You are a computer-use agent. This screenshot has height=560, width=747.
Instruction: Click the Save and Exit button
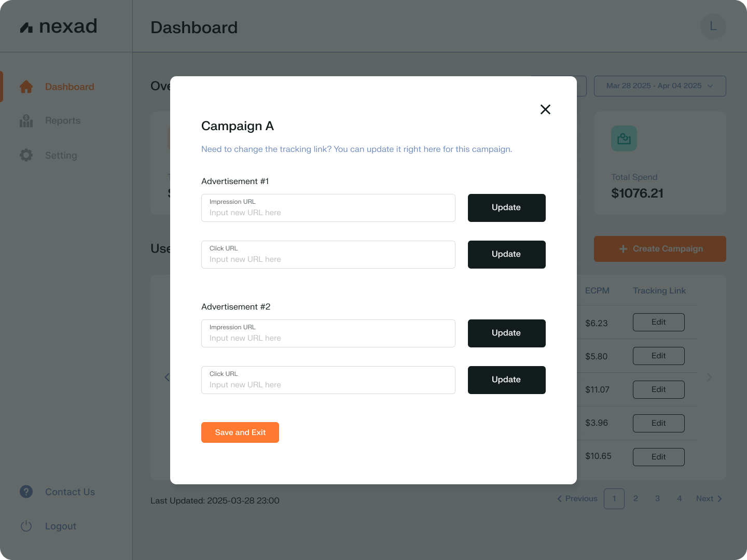click(x=240, y=432)
